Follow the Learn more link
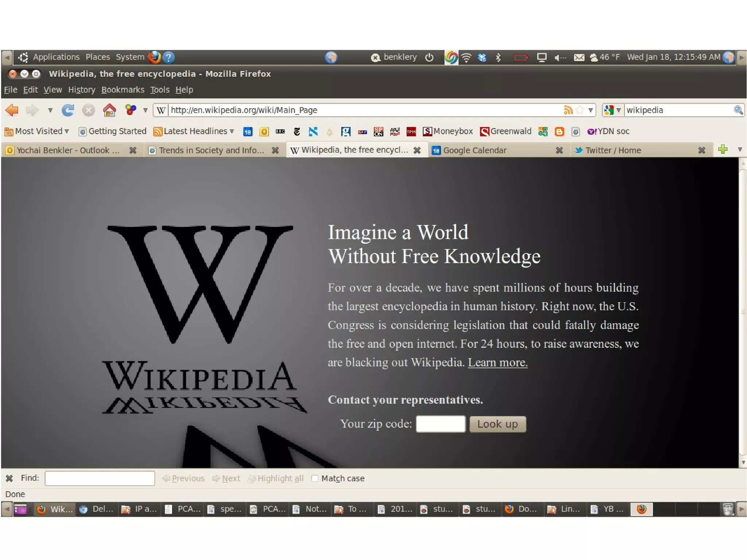The height and width of the screenshot is (560, 747). (497, 362)
